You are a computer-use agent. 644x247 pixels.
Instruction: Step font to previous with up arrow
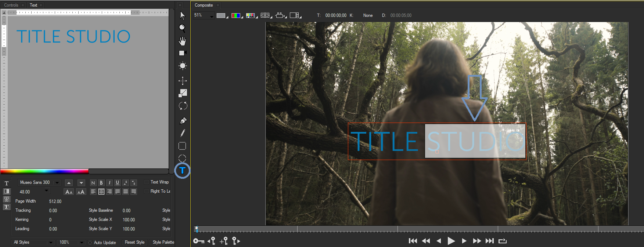tap(69, 183)
